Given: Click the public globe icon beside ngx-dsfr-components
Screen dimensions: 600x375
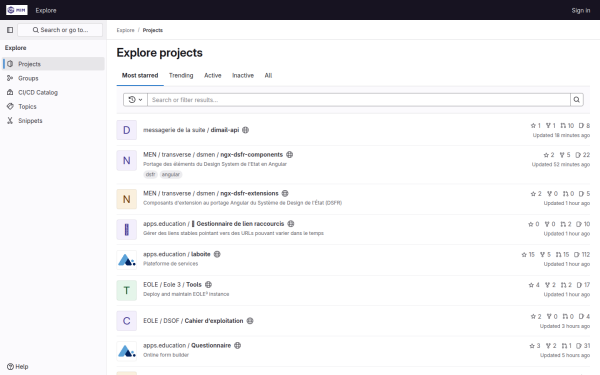Looking at the screenshot, I should [290, 155].
